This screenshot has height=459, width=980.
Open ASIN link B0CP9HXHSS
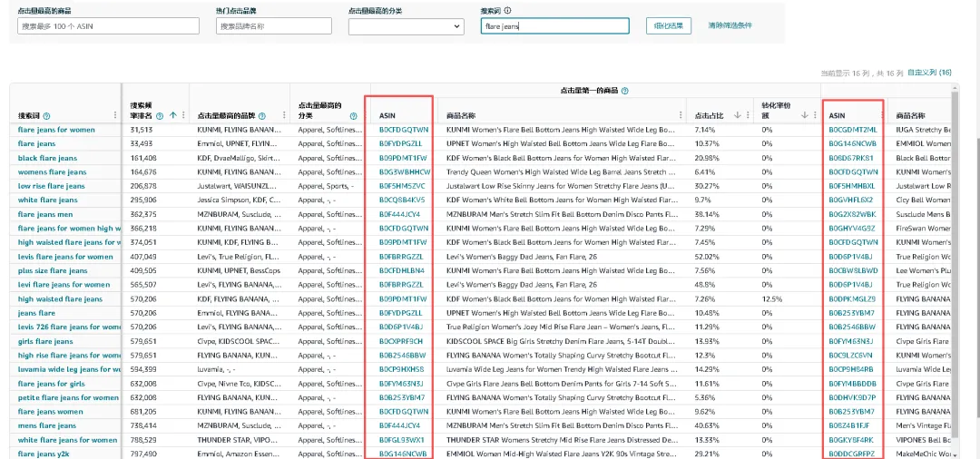pos(401,369)
